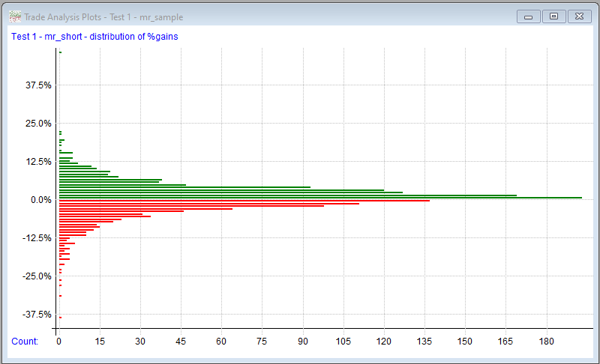Select the 'distribution of %gains' chart title
Viewport: 600px width, 364px height.
tap(94, 36)
